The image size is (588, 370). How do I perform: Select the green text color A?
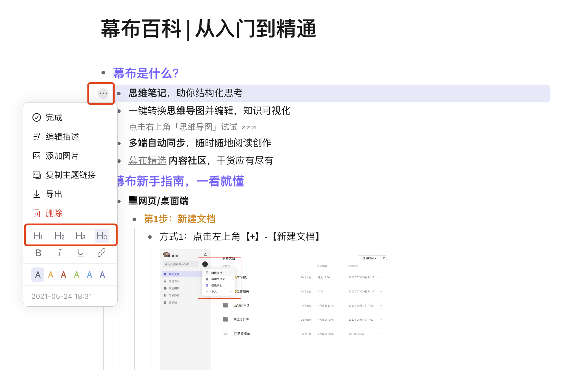[x=77, y=275]
